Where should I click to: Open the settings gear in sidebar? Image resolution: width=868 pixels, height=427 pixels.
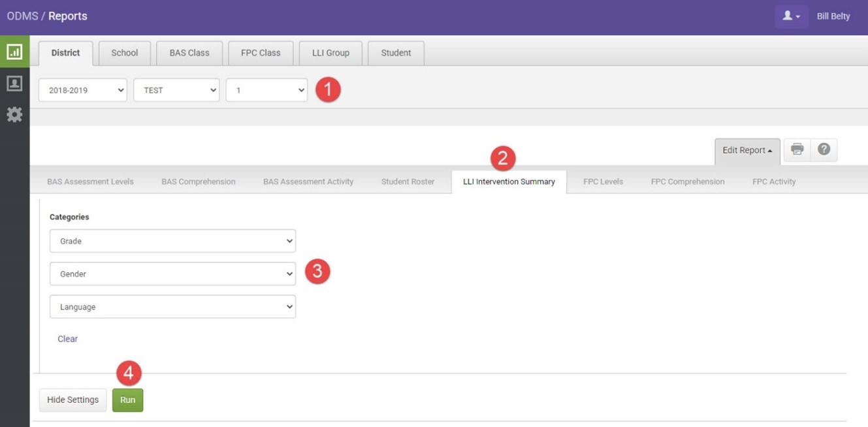pyautogui.click(x=14, y=115)
